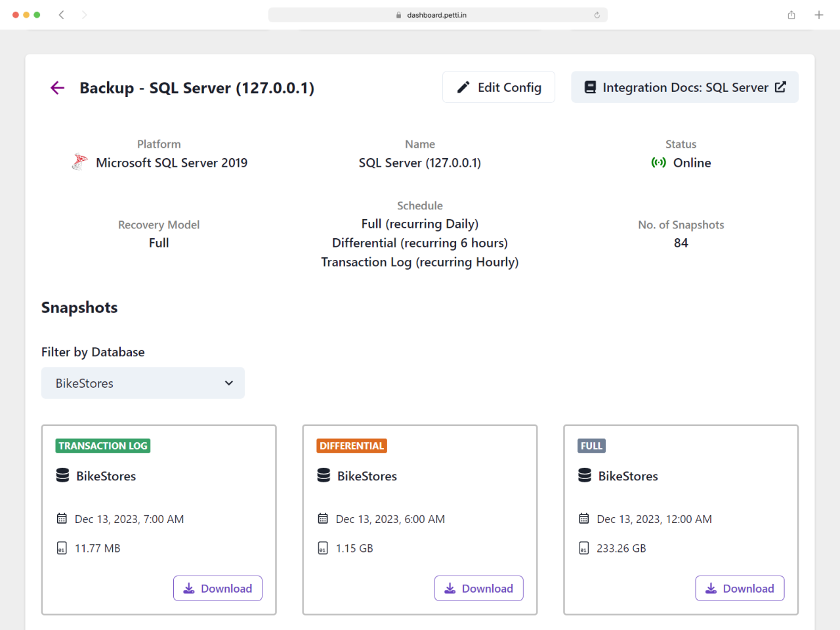
Task: Open Edit Config
Action: [499, 87]
